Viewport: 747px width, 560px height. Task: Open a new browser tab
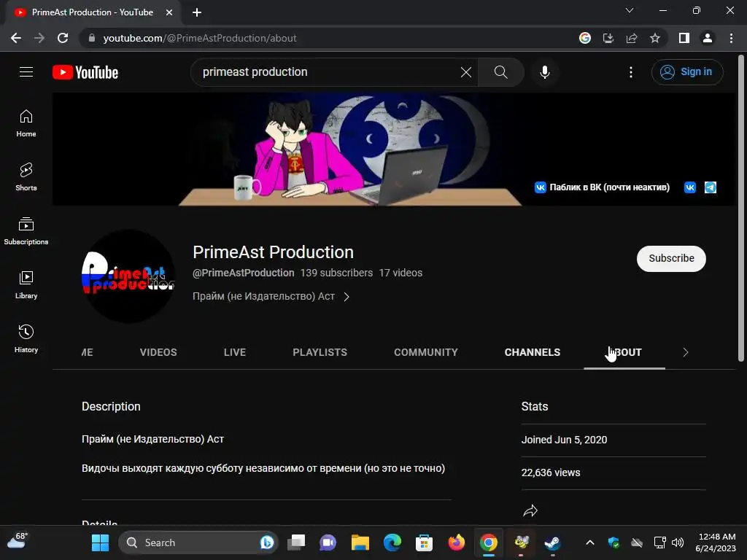click(x=197, y=12)
